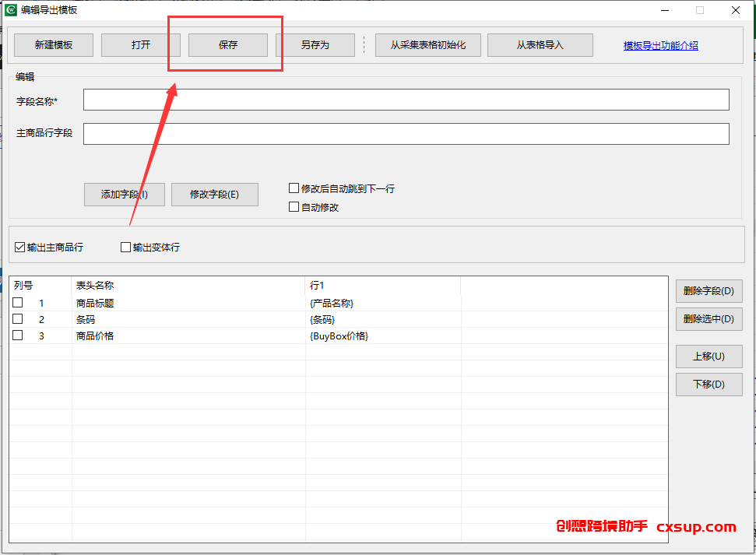Move field up with 上移(U)
Viewport: 756px width, 555px height.
click(709, 357)
